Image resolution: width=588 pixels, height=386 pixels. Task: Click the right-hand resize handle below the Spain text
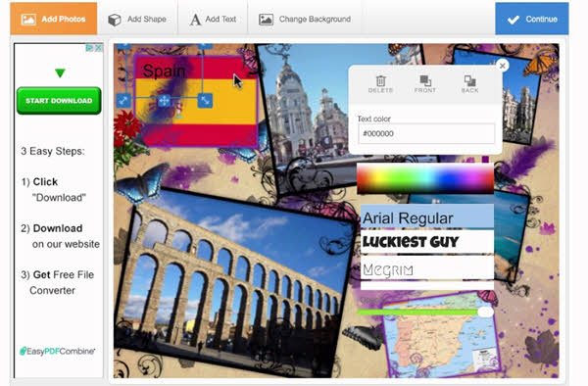click(x=205, y=101)
